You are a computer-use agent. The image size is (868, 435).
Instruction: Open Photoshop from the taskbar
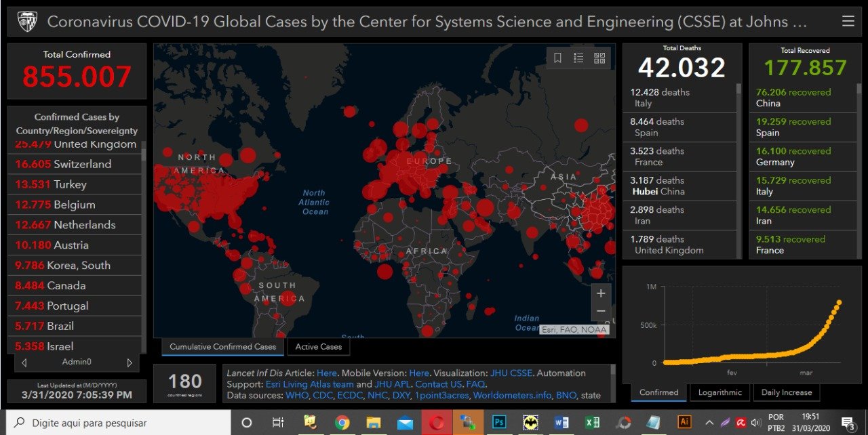[x=499, y=423]
